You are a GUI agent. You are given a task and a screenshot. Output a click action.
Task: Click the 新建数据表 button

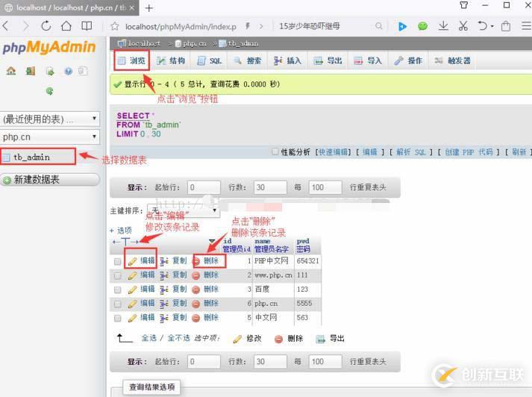coord(50,180)
